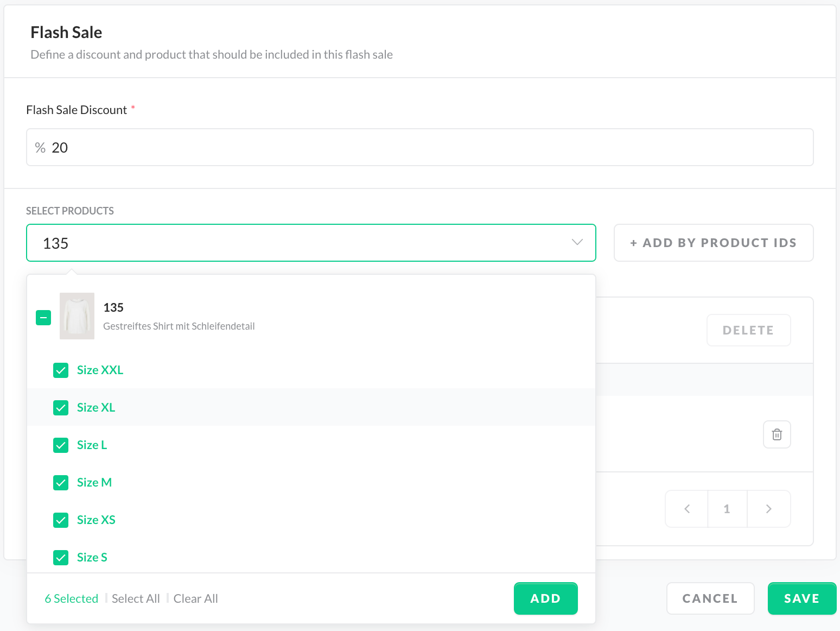The width and height of the screenshot is (840, 631).
Task: Click the trash delete icon
Action: [777, 434]
